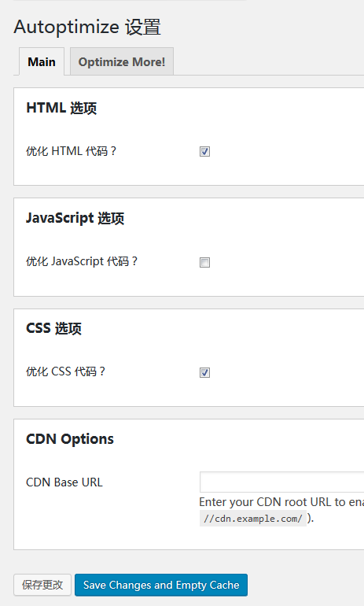This screenshot has width=364, height=606.
Task: Click the 保存更改 button
Action: 42,585
